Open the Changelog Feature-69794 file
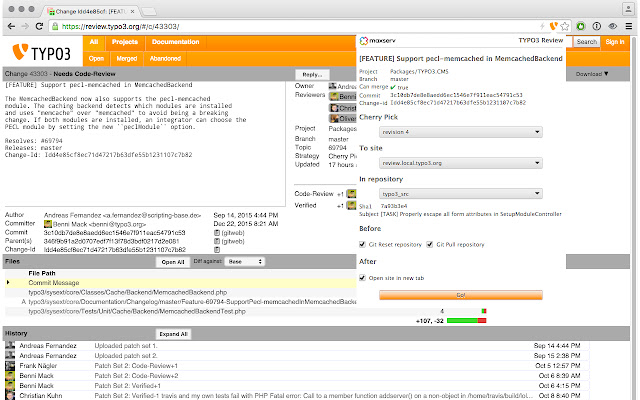Image resolution: width=640 pixels, height=400 pixels. click(x=192, y=302)
